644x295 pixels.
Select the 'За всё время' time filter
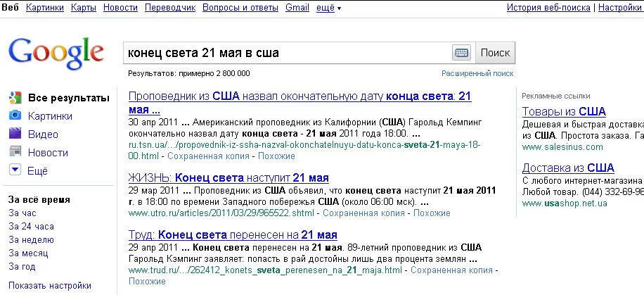(x=39, y=200)
